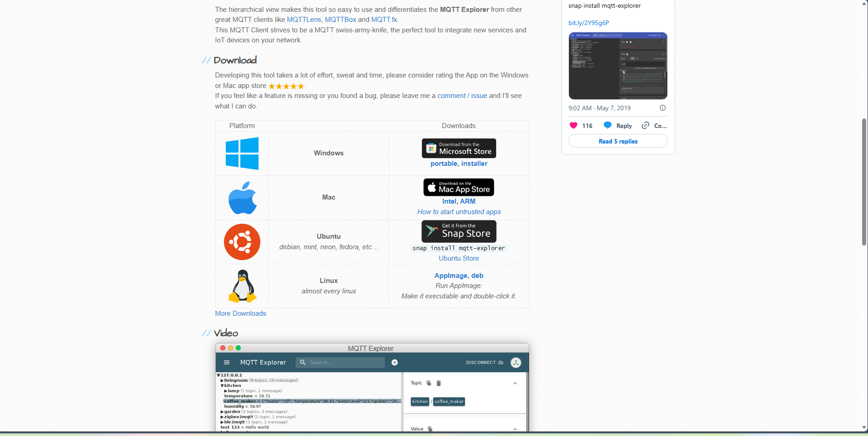This screenshot has width=868, height=436.
Task: Collapse the kitchen topic node
Action: click(222, 386)
